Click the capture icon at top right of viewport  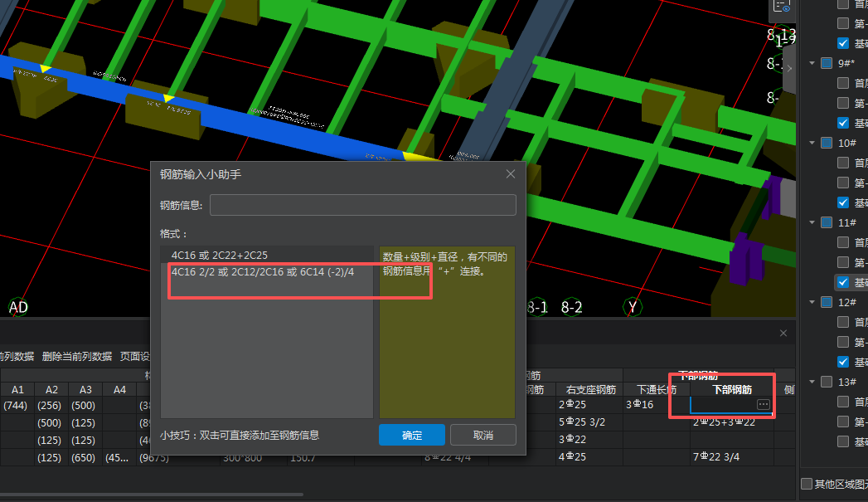pos(781,8)
